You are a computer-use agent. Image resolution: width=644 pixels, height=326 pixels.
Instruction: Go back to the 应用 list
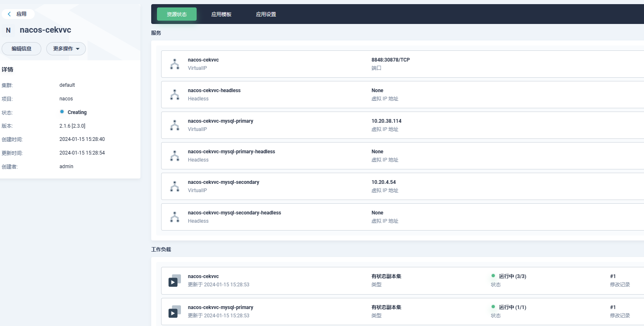point(18,14)
